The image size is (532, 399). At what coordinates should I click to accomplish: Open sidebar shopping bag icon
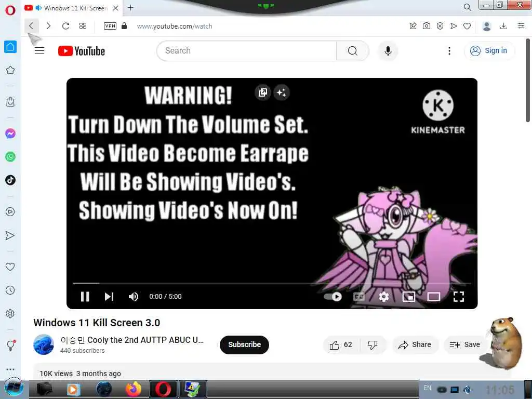(10, 102)
